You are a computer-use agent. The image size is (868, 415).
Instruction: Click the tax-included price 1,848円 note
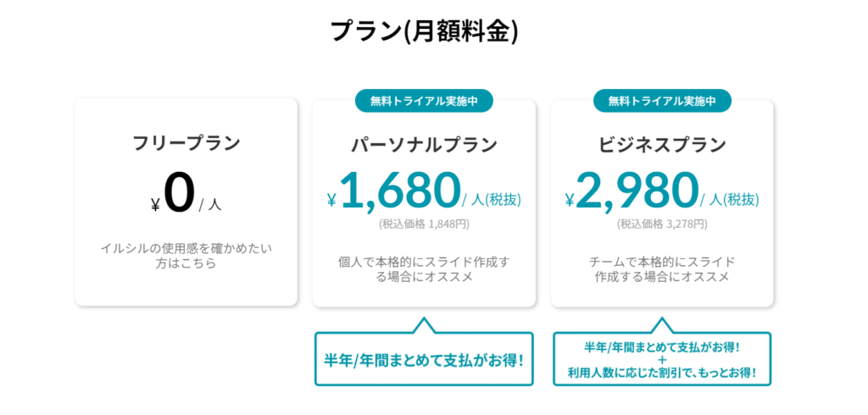[x=424, y=224]
